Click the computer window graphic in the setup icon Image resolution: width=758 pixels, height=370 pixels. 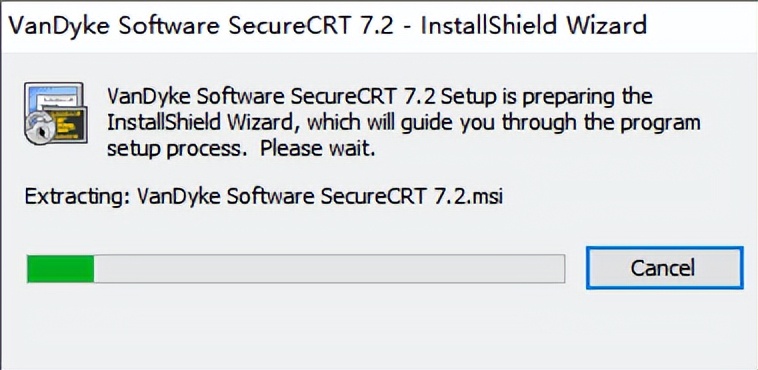[53, 98]
